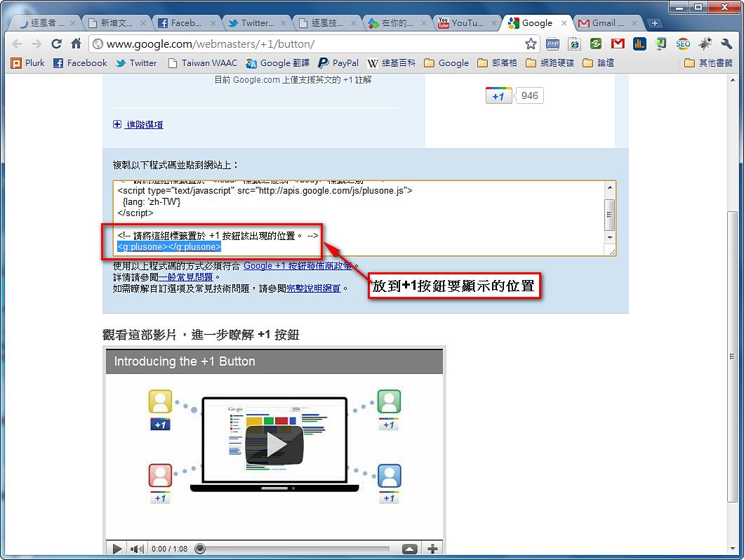Open the 一般常見問題 link
The image size is (744, 560).
point(185,277)
